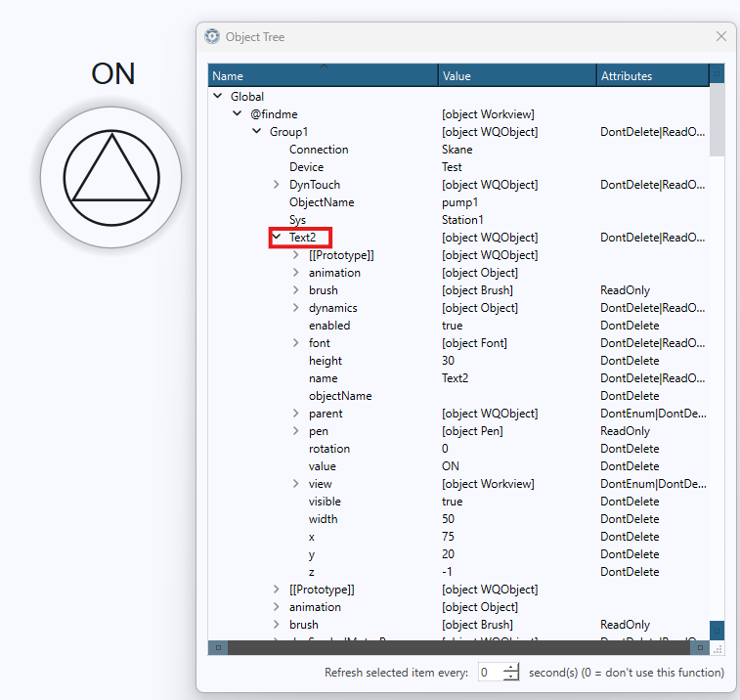Expand the dynamics property node

click(x=296, y=308)
